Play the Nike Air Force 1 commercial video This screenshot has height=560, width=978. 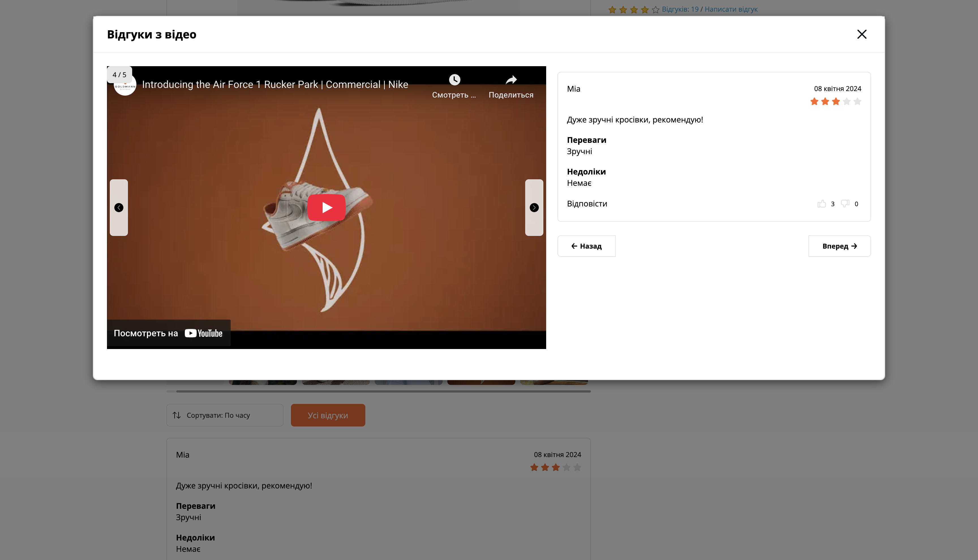[x=327, y=207]
